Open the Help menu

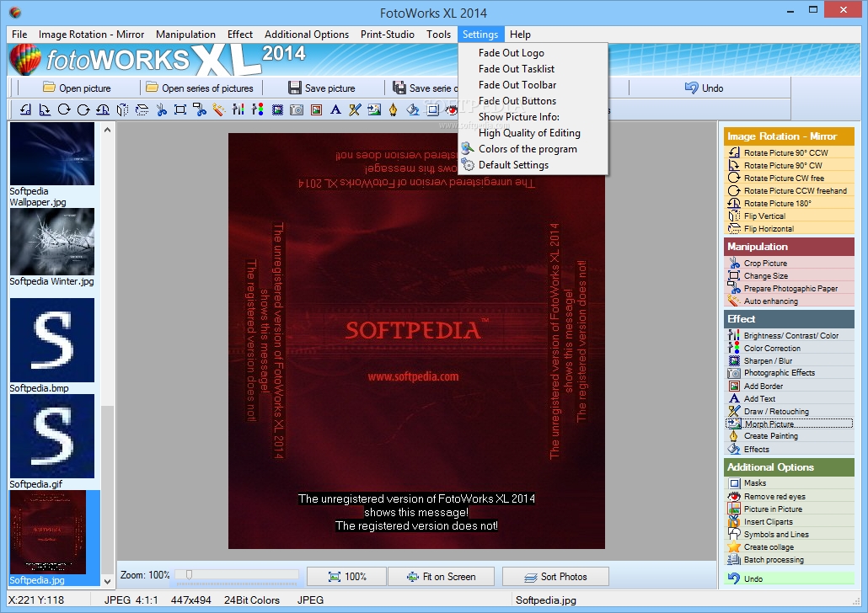click(520, 35)
